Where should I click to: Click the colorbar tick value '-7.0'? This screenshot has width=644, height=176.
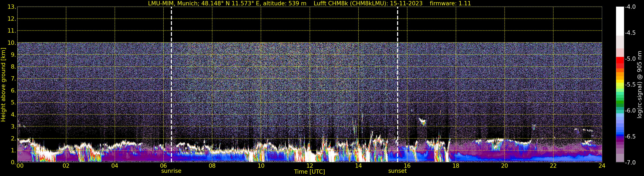click(630, 162)
